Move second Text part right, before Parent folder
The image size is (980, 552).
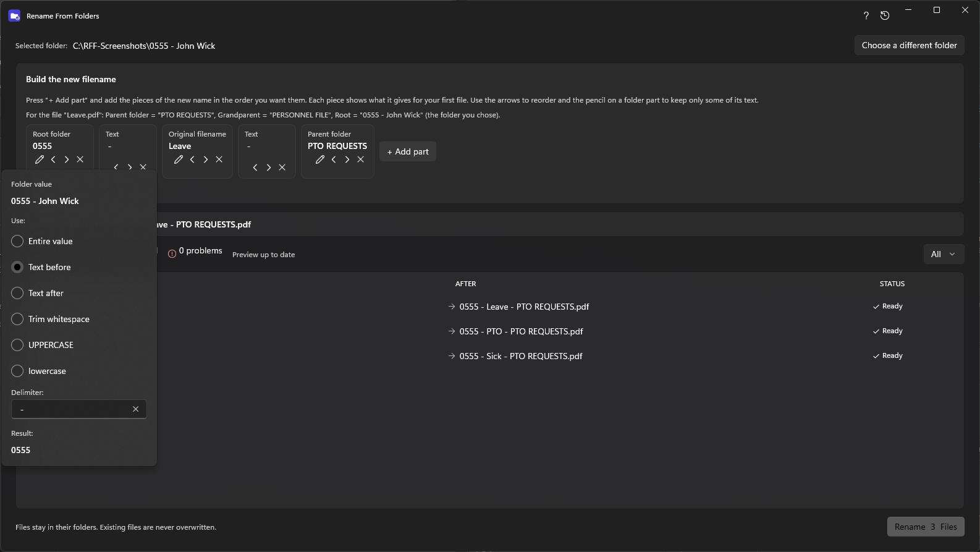coord(269,168)
